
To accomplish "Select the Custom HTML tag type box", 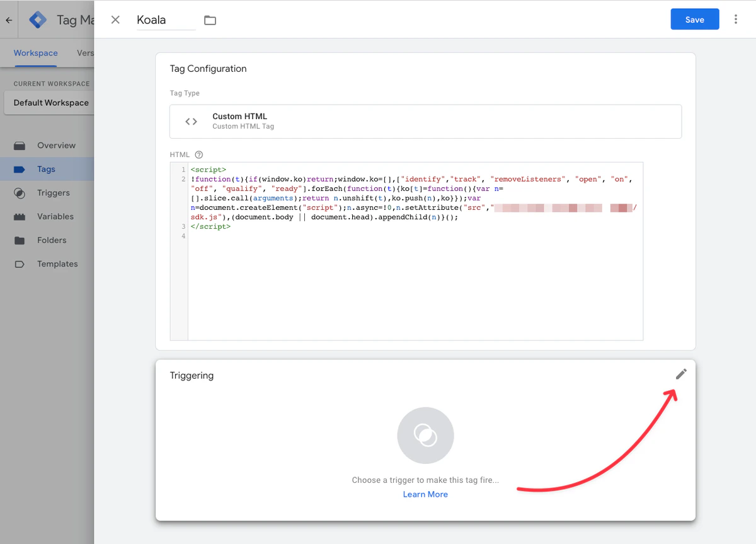I will tap(425, 121).
